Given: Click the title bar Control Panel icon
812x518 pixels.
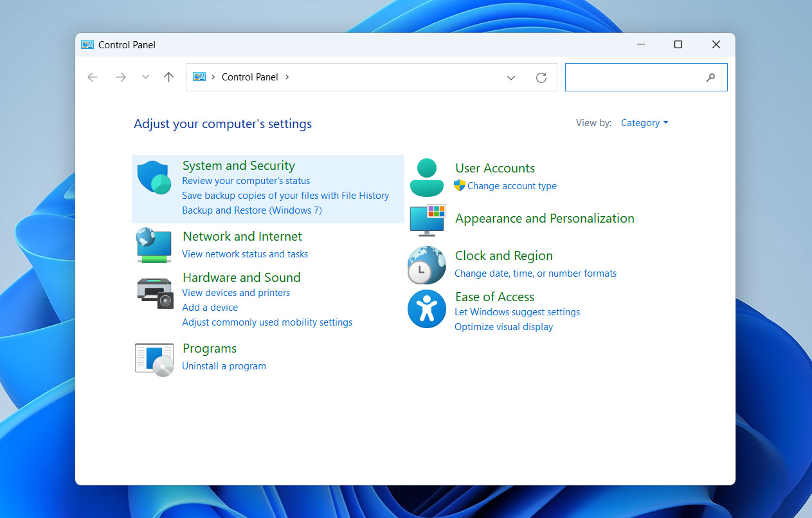Looking at the screenshot, I should click(87, 44).
